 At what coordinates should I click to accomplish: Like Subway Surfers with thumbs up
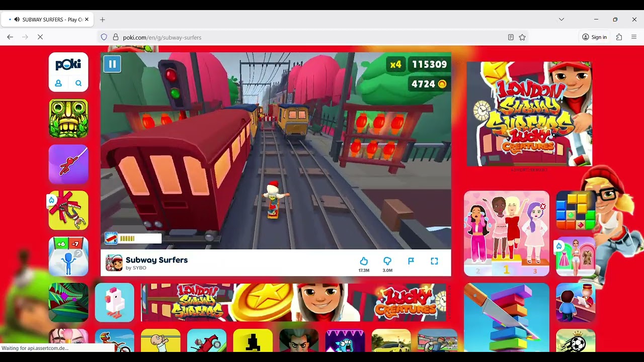coord(364,261)
